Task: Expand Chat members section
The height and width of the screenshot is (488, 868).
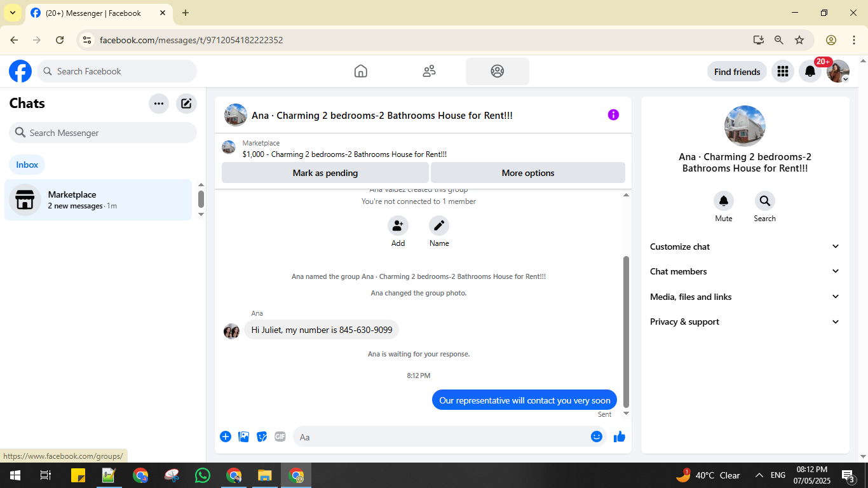Action: tap(745, 271)
